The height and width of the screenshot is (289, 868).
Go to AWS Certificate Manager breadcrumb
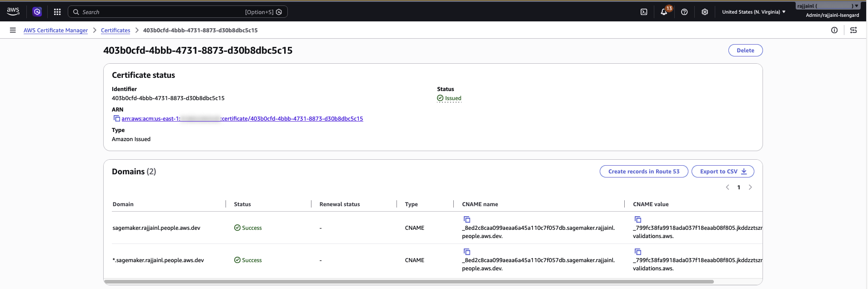click(55, 30)
